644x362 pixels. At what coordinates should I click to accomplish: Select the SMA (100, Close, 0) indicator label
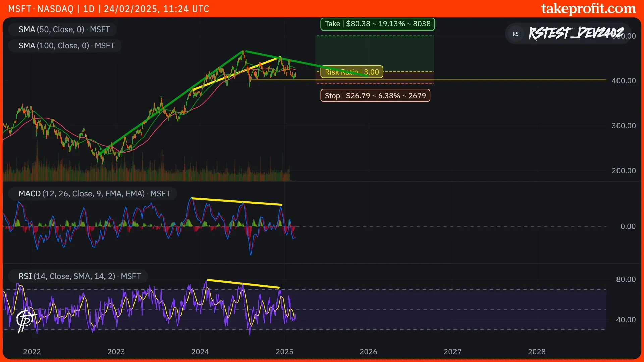point(65,46)
